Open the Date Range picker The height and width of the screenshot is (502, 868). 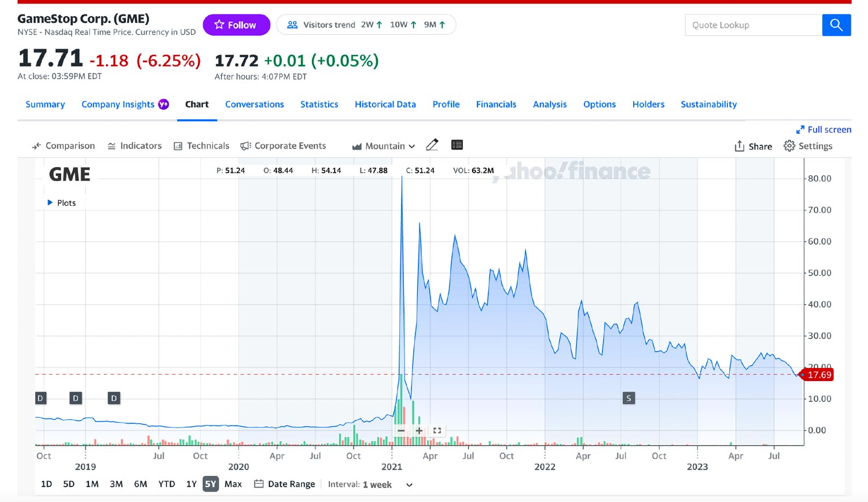(285, 484)
